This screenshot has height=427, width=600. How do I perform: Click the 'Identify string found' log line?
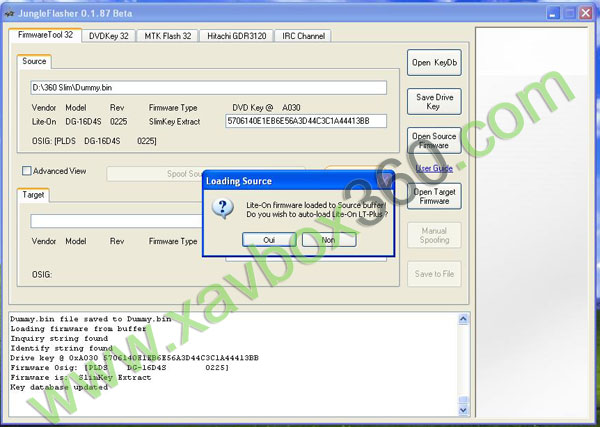tap(62, 348)
